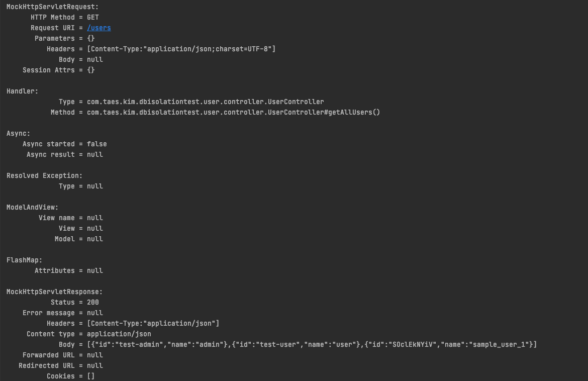
Task: Click the Handler section label
Action: coord(22,91)
